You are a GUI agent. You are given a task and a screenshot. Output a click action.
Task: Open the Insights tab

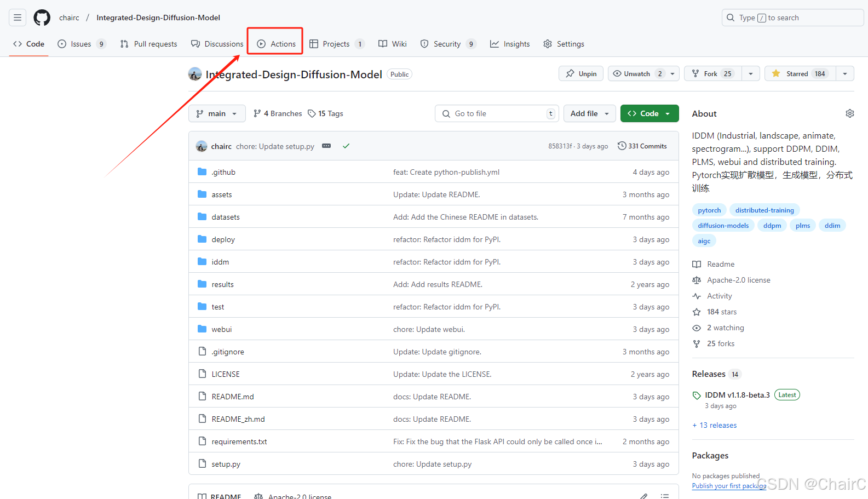[510, 44]
